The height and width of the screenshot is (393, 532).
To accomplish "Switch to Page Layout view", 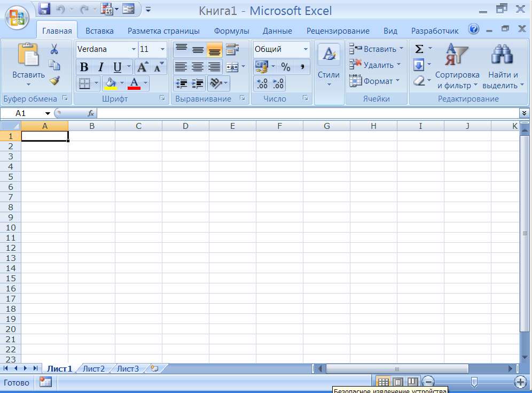I will pyautogui.click(x=398, y=382).
